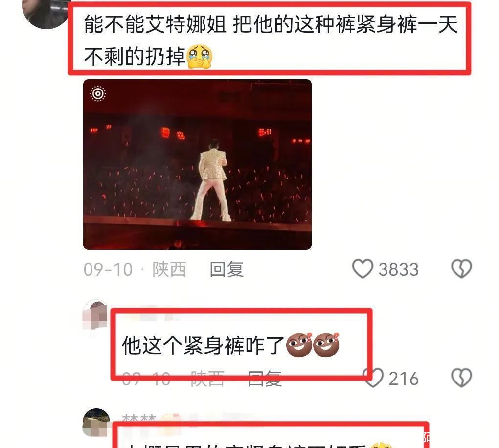Tap the 09-10 · 陕西 timestamp

coord(135,269)
